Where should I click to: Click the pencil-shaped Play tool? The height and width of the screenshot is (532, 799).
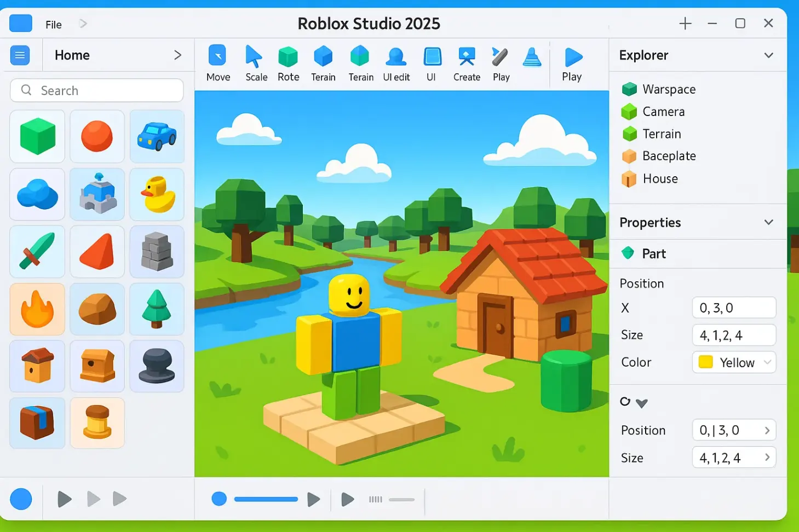[x=501, y=63]
